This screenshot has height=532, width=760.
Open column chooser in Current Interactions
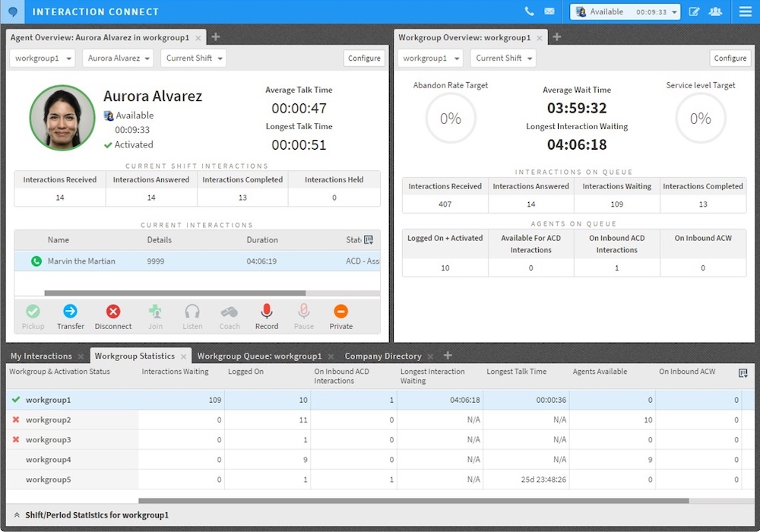click(x=369, y=240)
